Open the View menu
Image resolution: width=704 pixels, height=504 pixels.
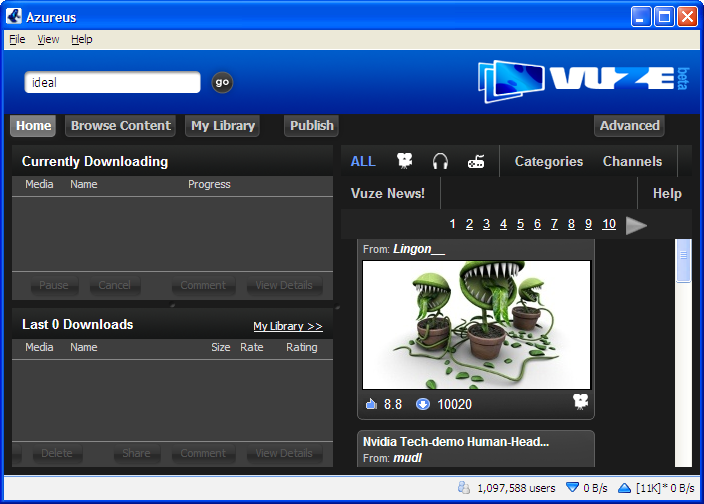click(48, 39)
